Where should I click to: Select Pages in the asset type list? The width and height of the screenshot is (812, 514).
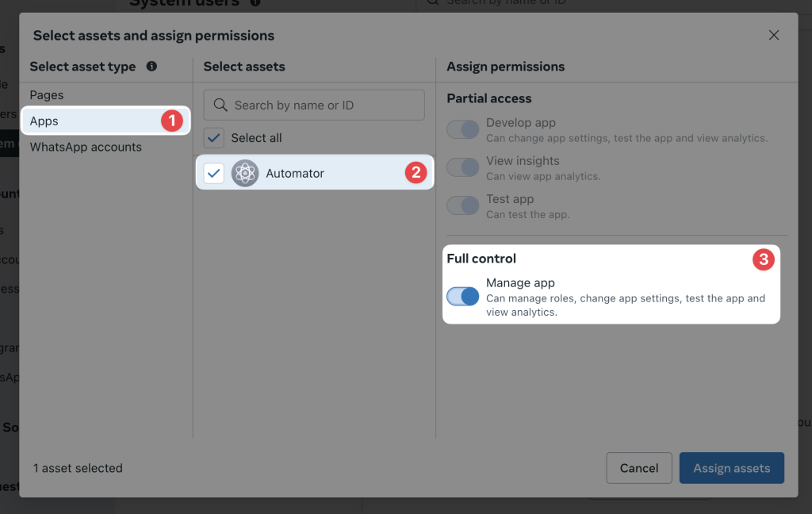pyautogui.click(x=47, y=94)
